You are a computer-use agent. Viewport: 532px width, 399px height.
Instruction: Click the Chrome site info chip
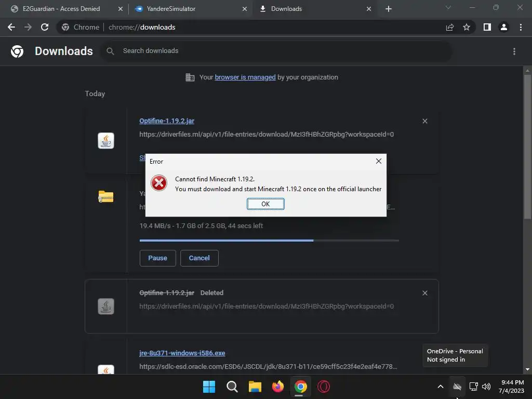click(x=81, y=27)
